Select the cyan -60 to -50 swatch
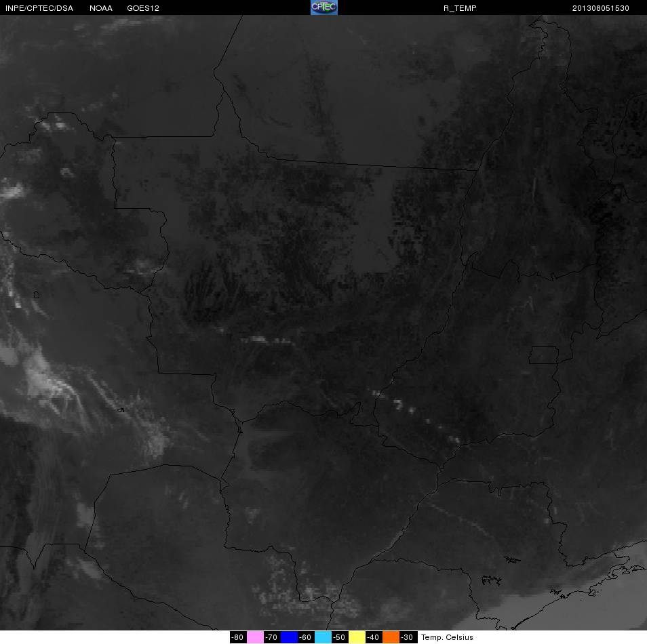Screen dimensions: 647x644 point(323,637)
